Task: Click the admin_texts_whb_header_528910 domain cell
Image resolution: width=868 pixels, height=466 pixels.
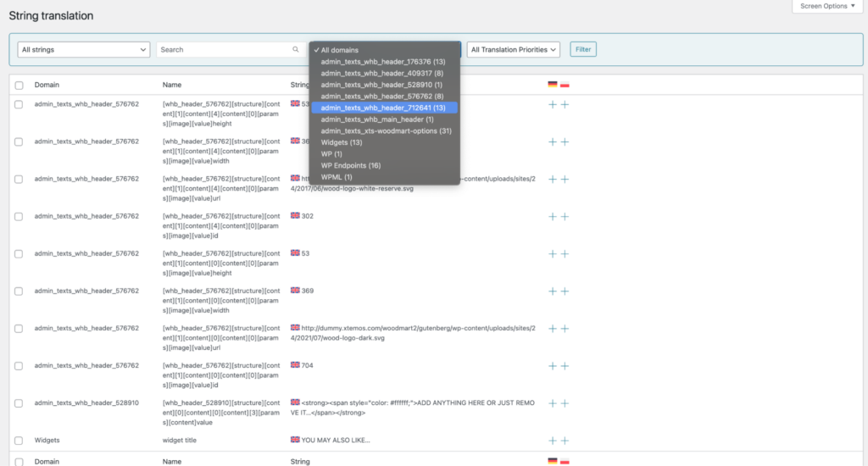Action: point(86,403)
